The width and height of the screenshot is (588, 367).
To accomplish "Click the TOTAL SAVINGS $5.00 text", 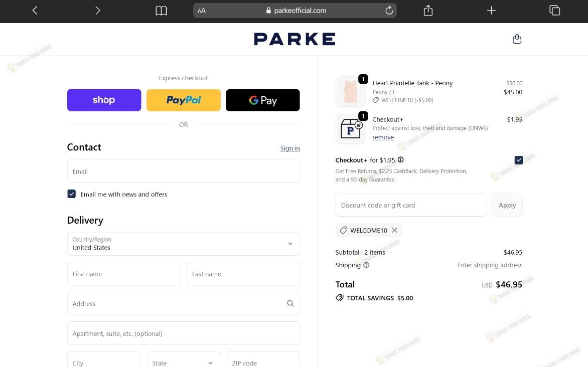I will [379, 298].
